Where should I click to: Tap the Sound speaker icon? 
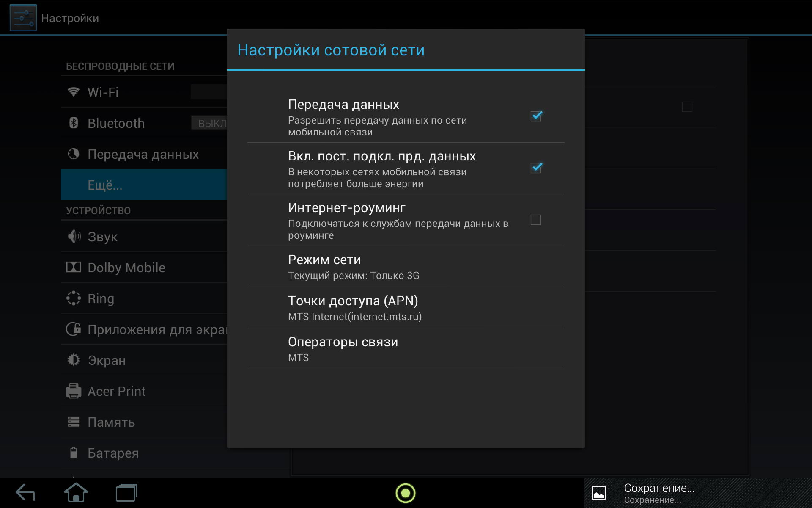[74, 236]
